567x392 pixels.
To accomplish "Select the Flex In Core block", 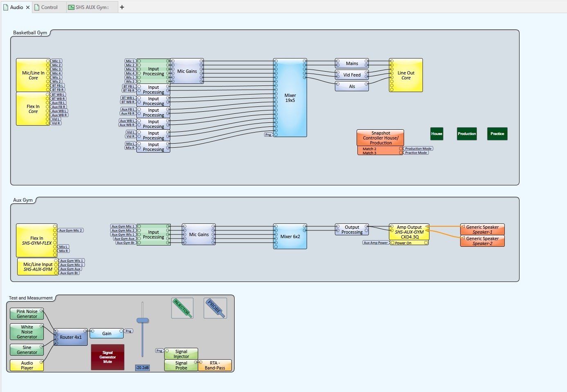I will (x=33, y=109).
